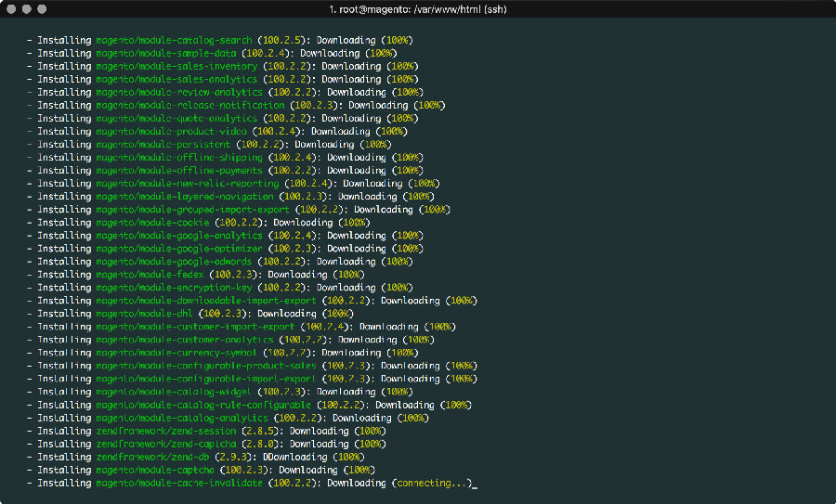Select the magento/module-sales-analytics package name
836x504 pixels.
point(177,79)
